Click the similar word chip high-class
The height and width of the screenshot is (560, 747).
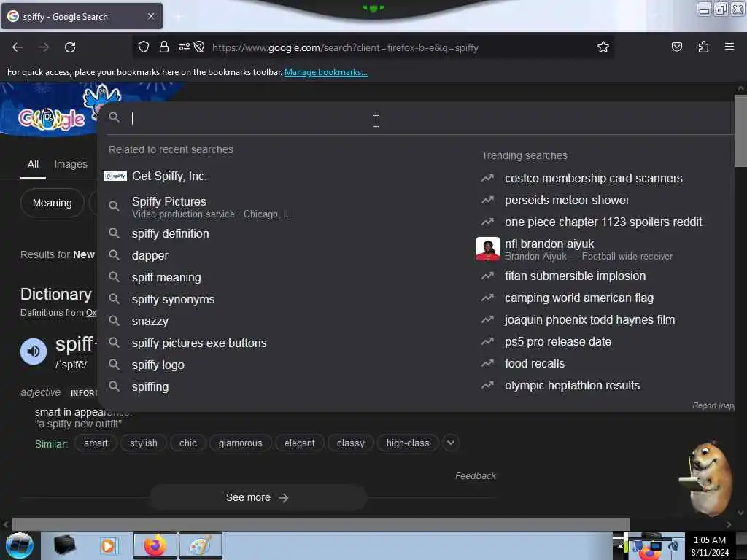coord(408,443)
